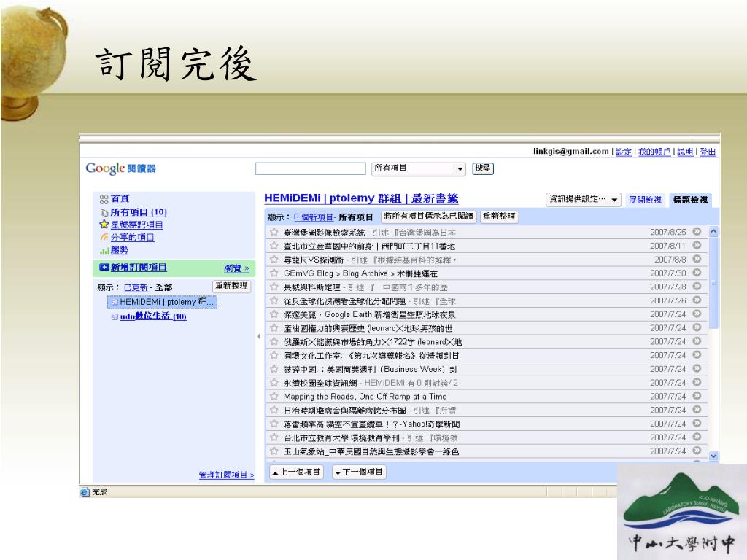Image resolution: width=747 pixels, height=560 pixels.
Task: Click the 0 個新項目 filter link
Action: coord(314,217)
